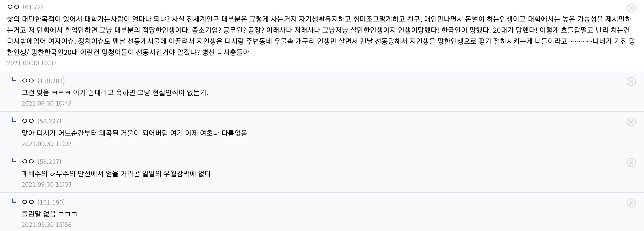
Task: Click the reply arrow beside the 11:03 reply
Action: click(14, 160)
